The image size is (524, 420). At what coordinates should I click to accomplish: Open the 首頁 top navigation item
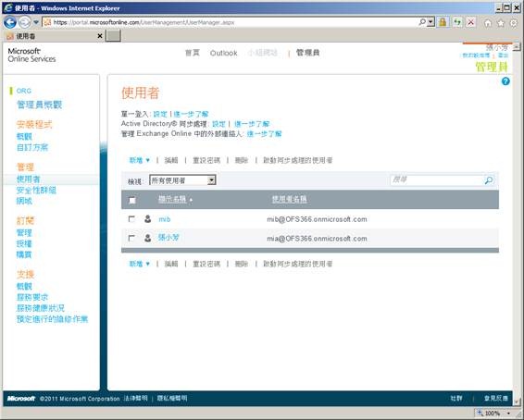(x=193, y=53)
